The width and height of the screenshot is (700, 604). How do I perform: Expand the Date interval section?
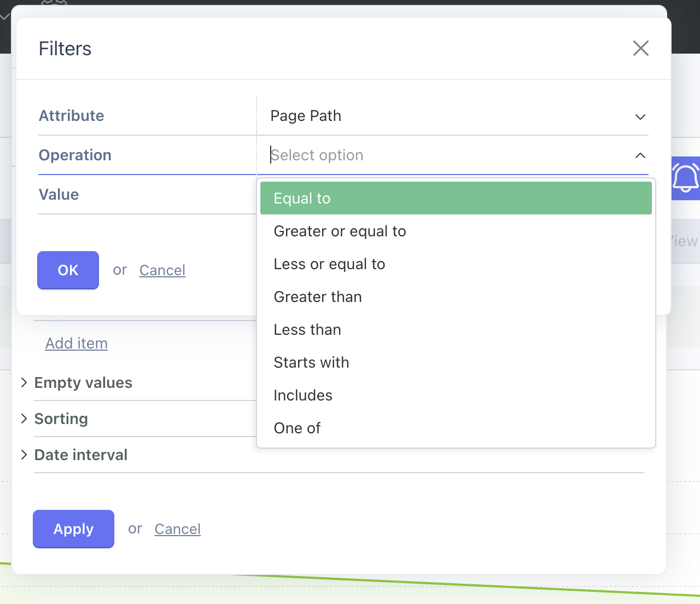[x=80, y=455]
